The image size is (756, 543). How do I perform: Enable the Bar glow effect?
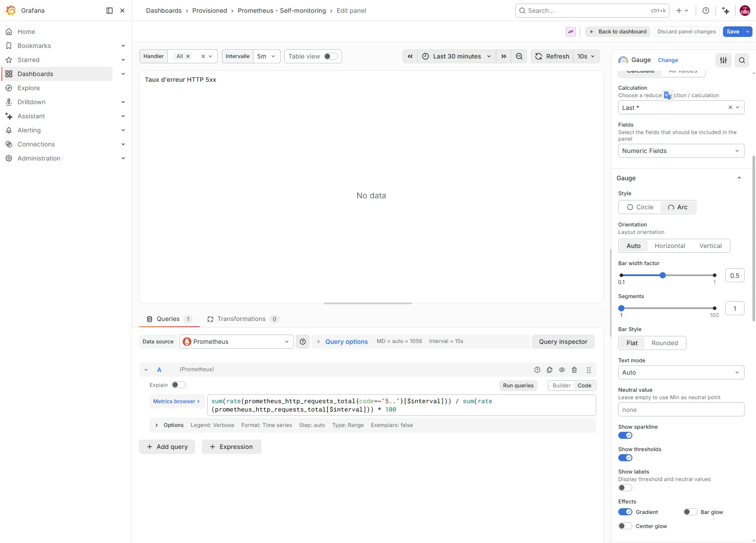tap(690, 512)
